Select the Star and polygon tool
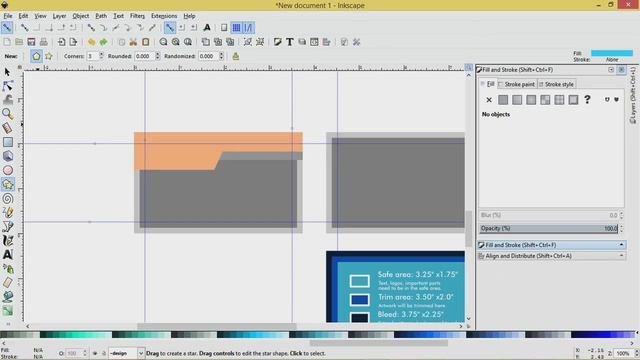640x360 pixels. click(x=7, y=184)
